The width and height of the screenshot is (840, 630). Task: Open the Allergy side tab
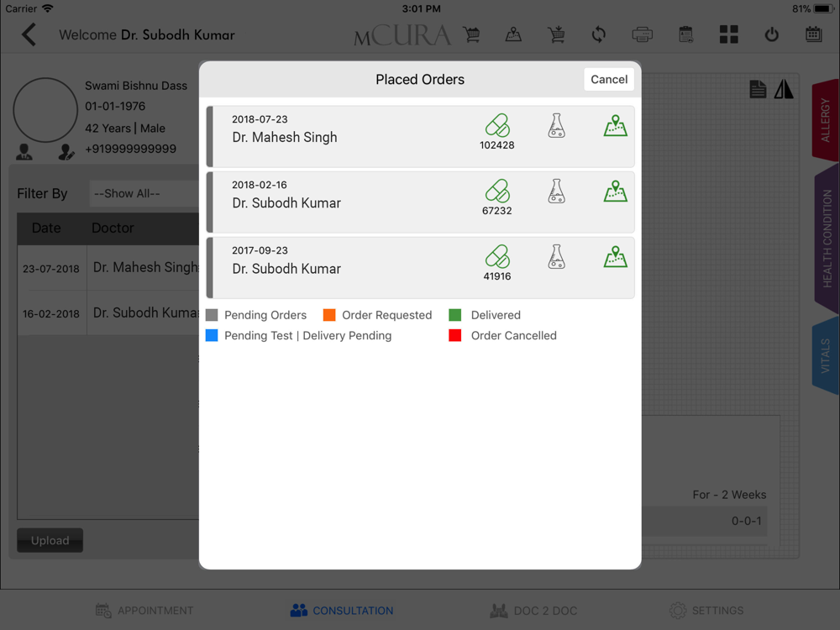pos(826,119)
